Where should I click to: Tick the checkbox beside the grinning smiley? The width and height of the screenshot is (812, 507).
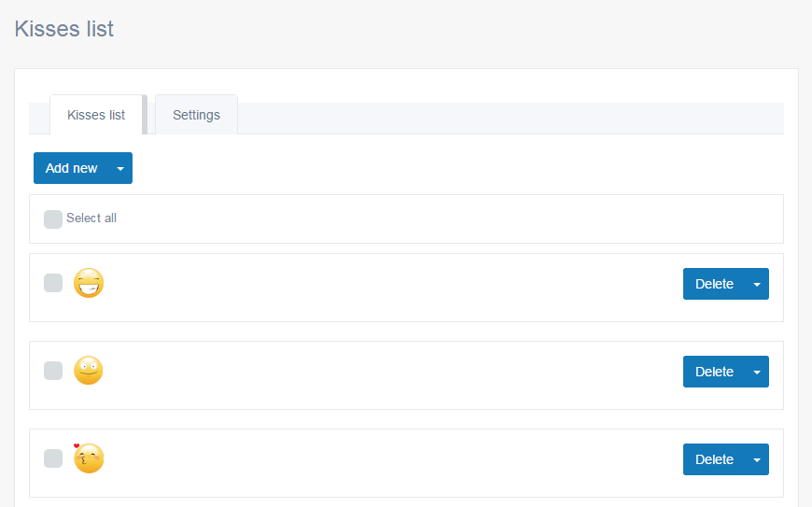click(x=53, y=283)
